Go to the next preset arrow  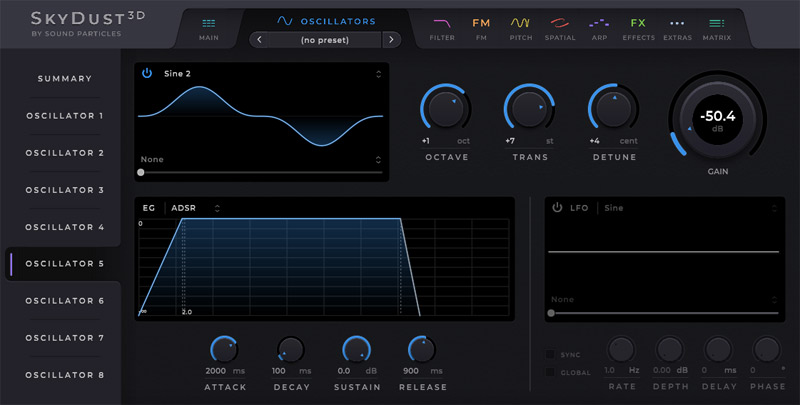click(x=390, y=40)
